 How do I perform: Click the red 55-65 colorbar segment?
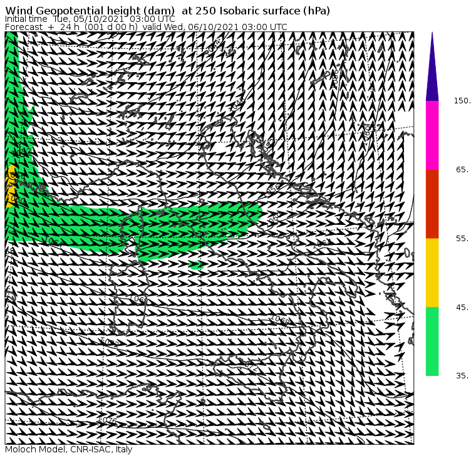click(x=432, y=204)
